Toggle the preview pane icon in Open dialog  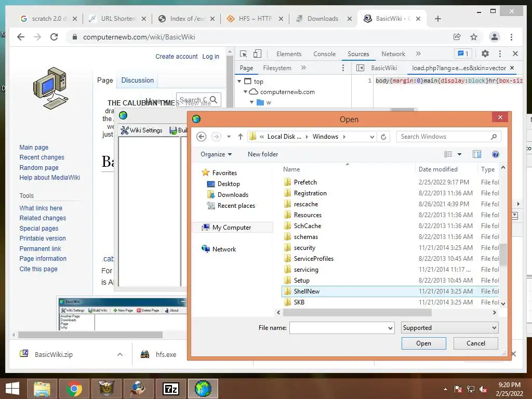point(477,154)
